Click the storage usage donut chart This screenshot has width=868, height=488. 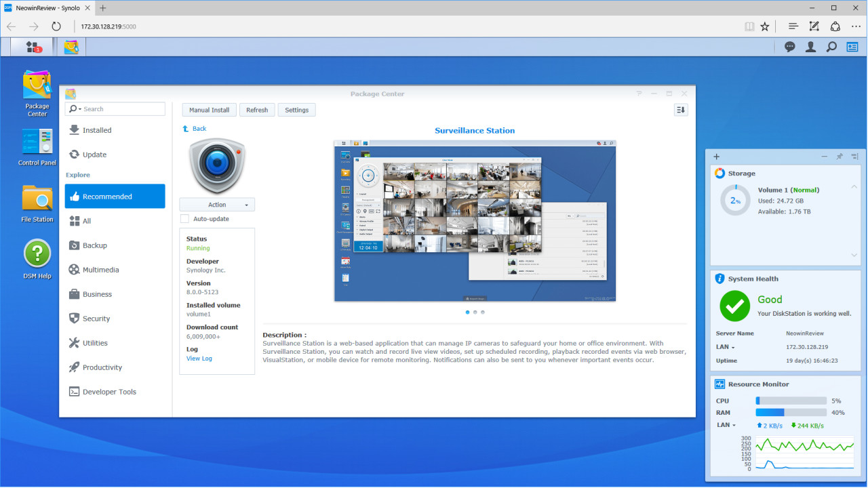(x=735, y=201)
